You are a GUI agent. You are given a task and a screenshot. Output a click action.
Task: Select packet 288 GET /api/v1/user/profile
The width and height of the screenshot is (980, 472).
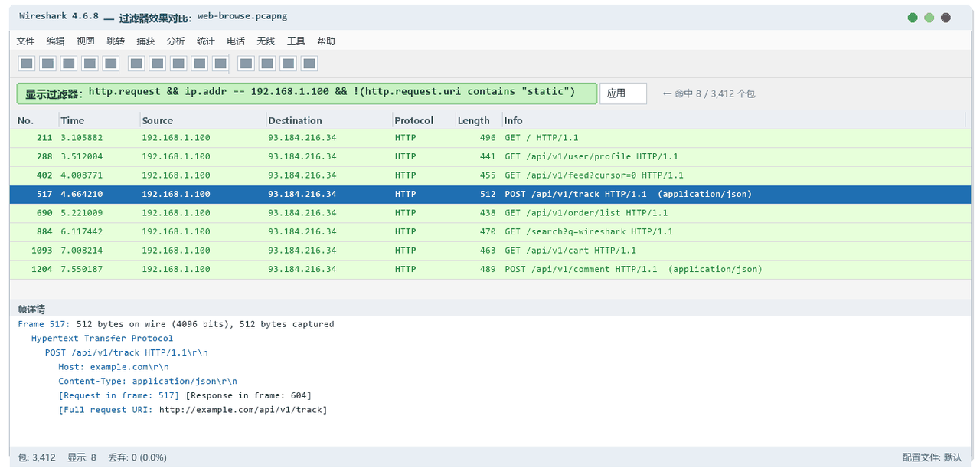pos(490,156)
